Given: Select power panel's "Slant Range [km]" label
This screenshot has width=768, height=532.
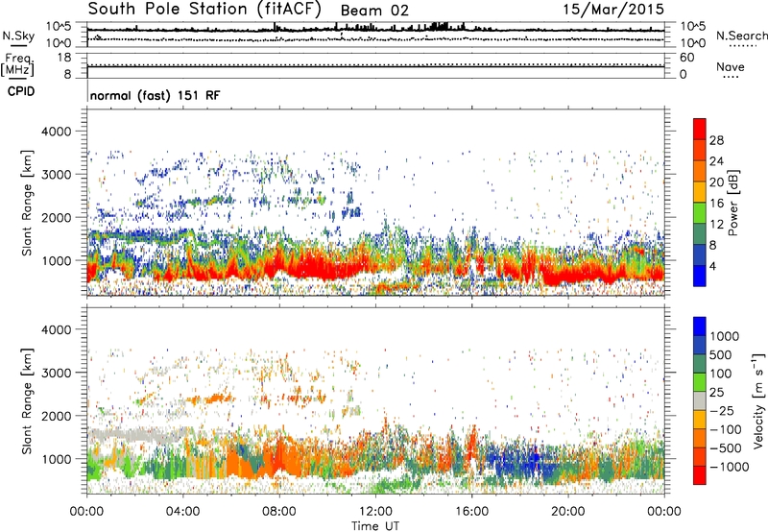Looking at the screenshot, I should coord(27,203).
